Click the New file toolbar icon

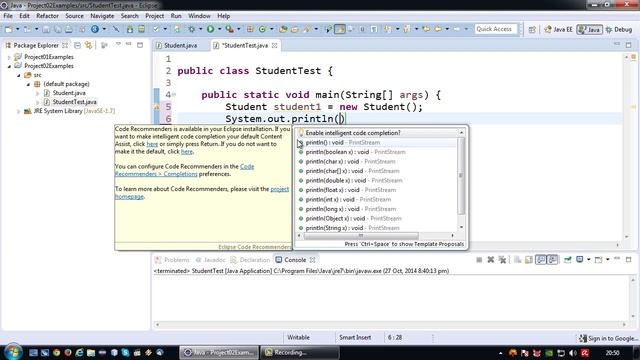pyautogui.click(x=9, y=29)
